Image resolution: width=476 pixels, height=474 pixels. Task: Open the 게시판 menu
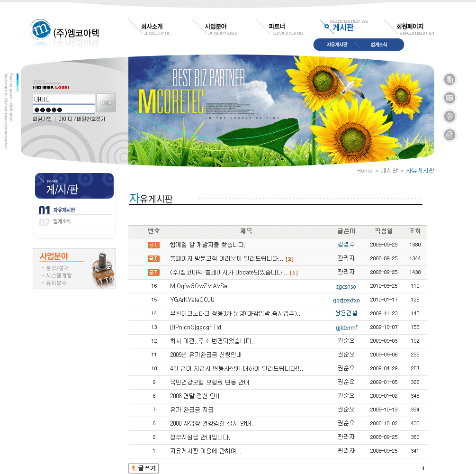pos(343,27)
